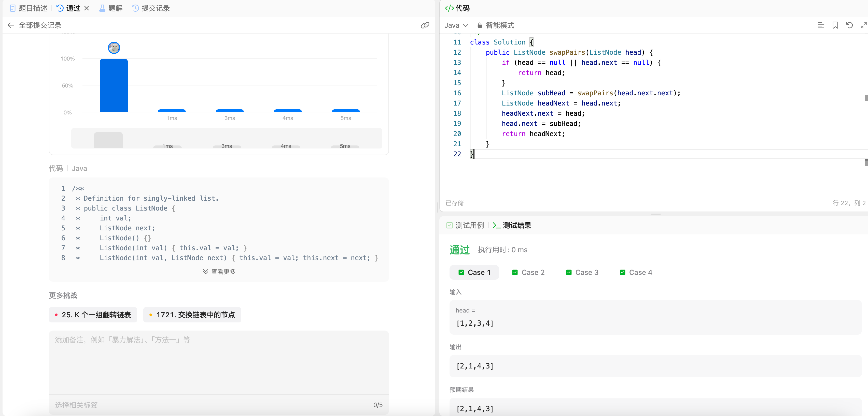Reset code with the undo arrow icon
Image resolution: width=868 pixels, height=416 pixels.
point(849,25)
